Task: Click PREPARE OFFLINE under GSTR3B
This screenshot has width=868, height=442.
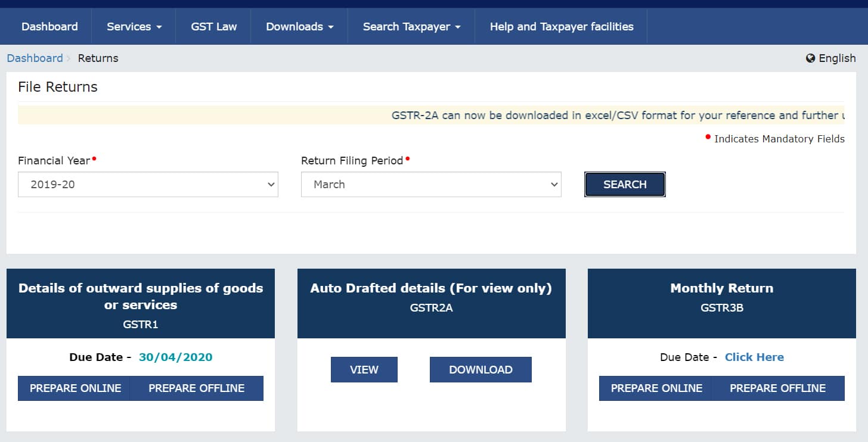Action: click(x=778, y=388)
